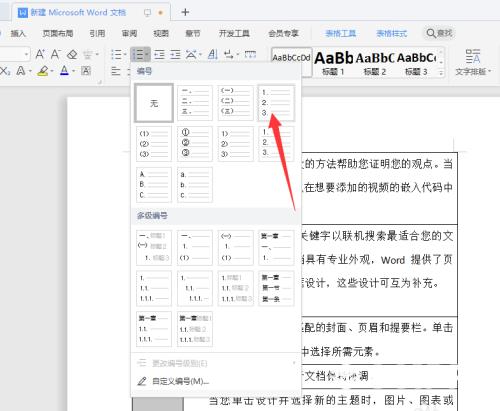This screenshot has height=411, width=500.
Task: Apply the 标题 1 heading style
Action: point(333,63)
